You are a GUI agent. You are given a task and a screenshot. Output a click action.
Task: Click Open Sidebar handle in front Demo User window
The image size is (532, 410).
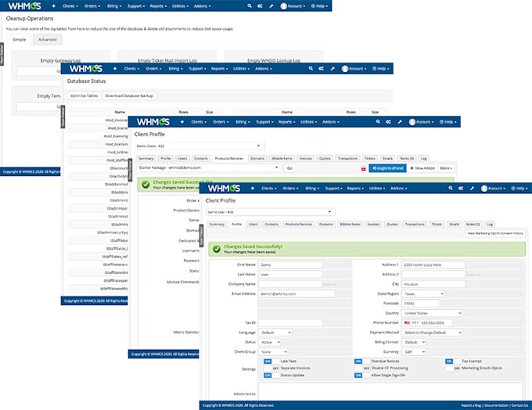coord(201,236)
